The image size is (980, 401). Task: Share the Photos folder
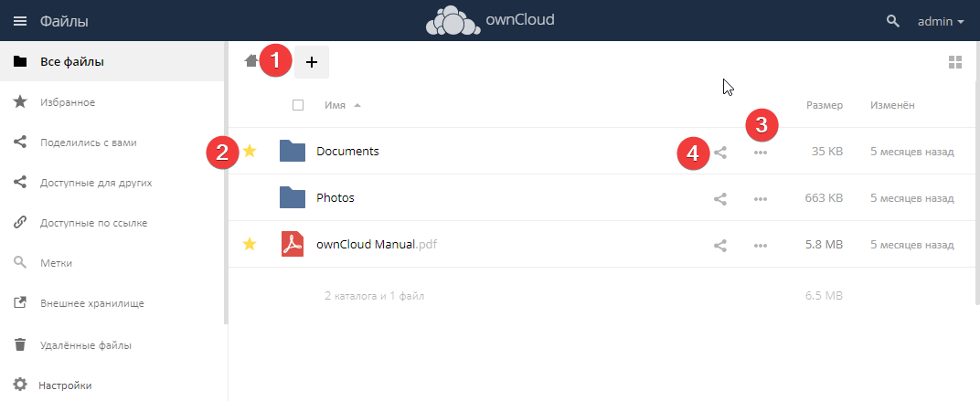click(720, 198)
